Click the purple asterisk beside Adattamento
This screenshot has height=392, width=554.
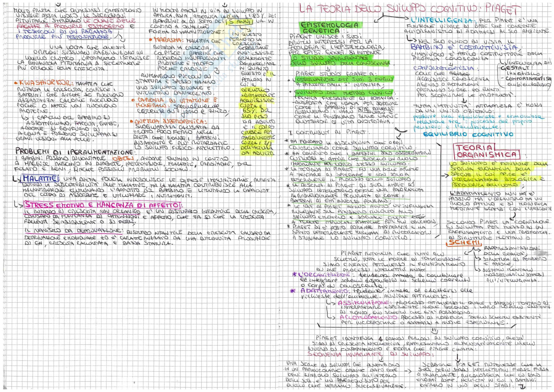(293, 291)
